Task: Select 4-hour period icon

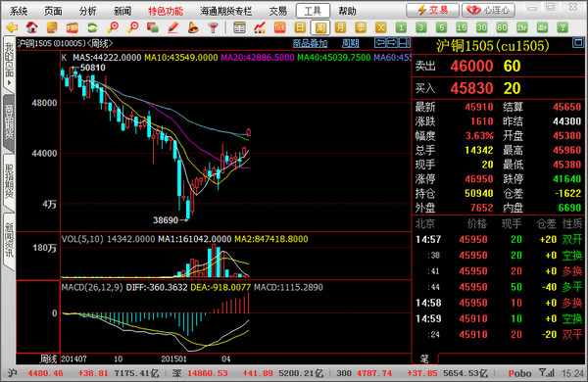Action: pyautogui.click(x=542, y=27)
